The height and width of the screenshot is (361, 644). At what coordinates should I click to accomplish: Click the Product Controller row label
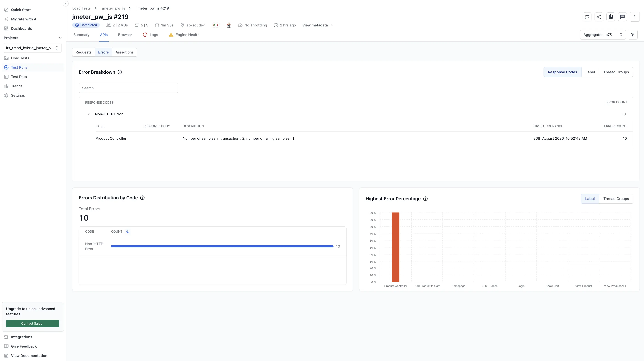coord(111,138)
